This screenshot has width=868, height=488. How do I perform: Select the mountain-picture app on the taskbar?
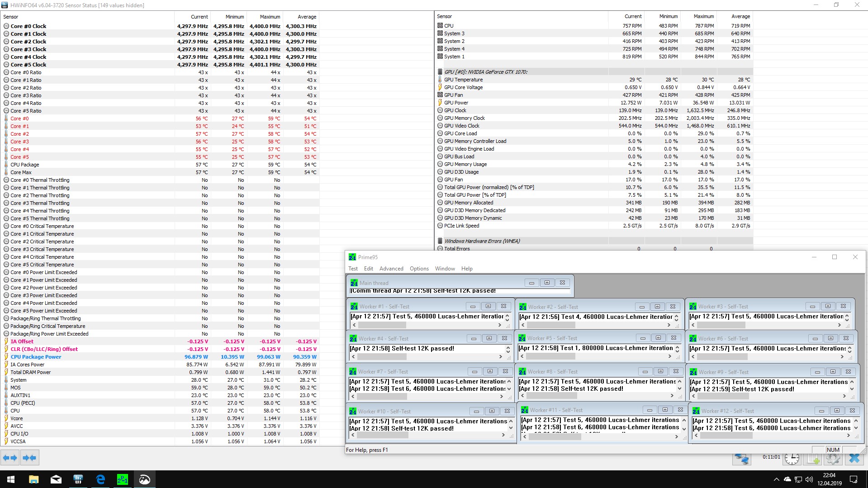144,479
